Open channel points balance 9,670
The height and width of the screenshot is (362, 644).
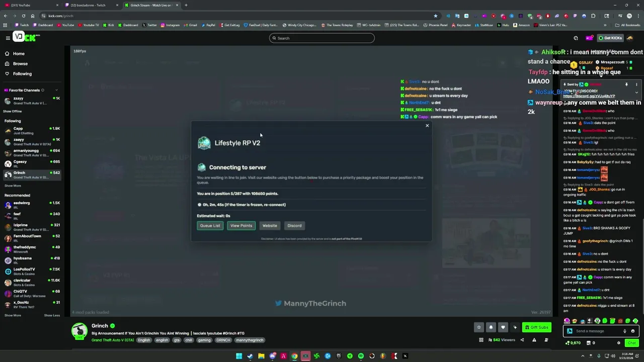(x=573, y=343)
